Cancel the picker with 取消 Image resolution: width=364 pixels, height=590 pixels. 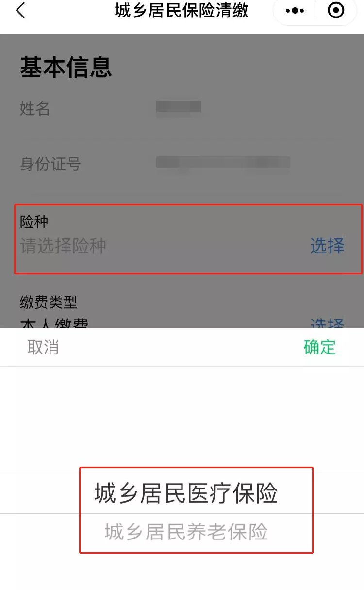[x=43, y=347]
